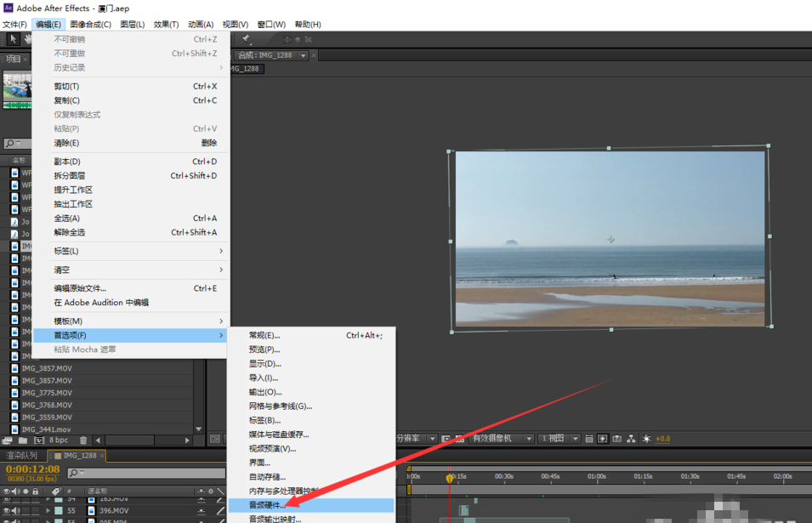Click 全选(A) in the edit menu
Image resolution: width=812 pixels, height=523 pixels.
point(68,219)
